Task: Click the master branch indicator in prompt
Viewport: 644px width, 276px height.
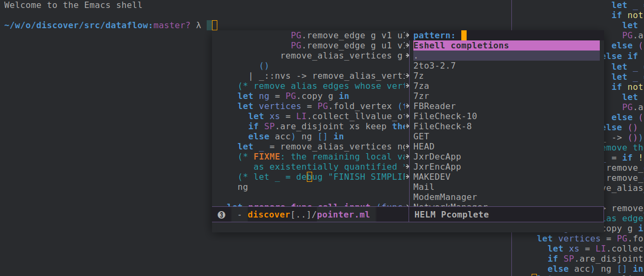Action: 172,25
